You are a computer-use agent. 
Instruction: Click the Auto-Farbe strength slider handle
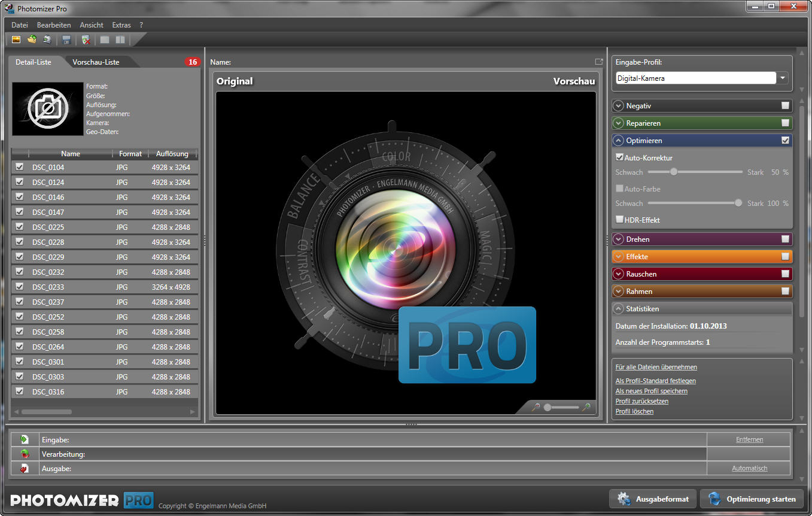click(738, 203)
